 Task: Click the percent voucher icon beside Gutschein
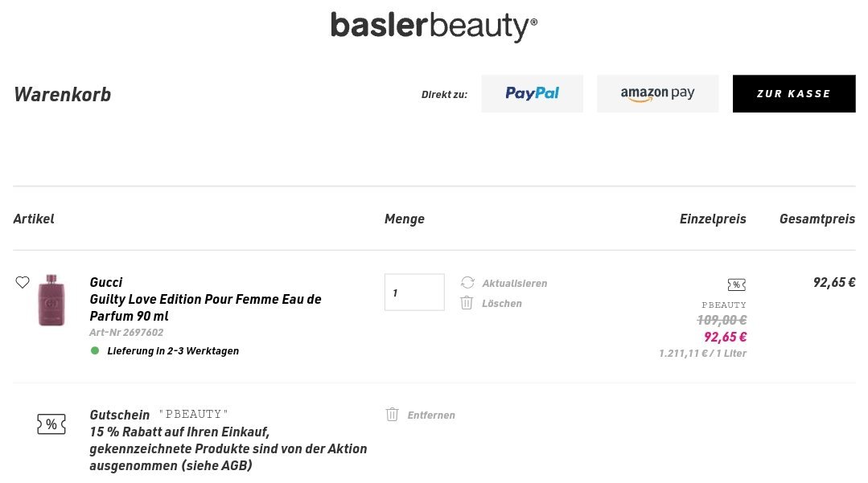tap(51, 424)
